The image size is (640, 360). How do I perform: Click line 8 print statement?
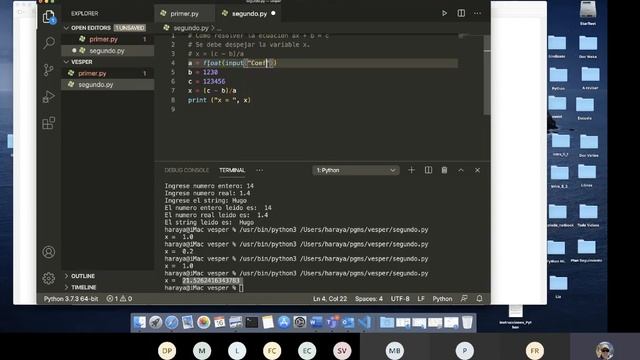click(219, 100)
